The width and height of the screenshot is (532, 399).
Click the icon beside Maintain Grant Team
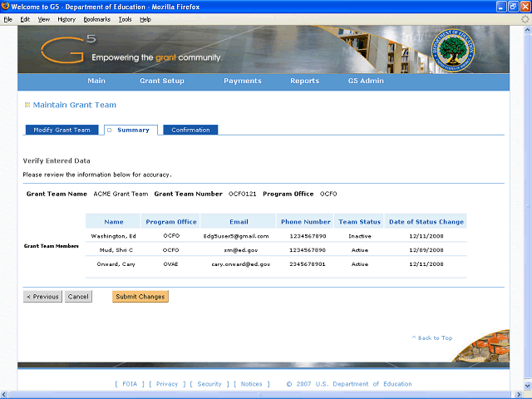pos(27,105)
